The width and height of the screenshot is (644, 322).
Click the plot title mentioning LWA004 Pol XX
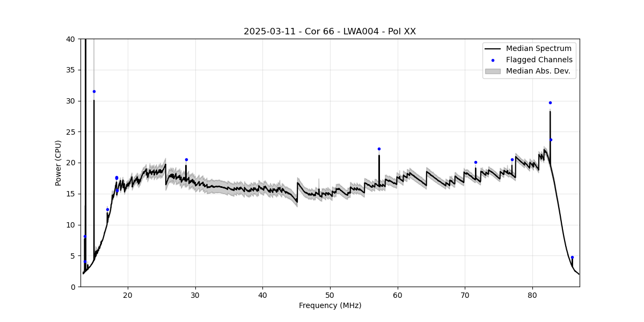[330, 32]
